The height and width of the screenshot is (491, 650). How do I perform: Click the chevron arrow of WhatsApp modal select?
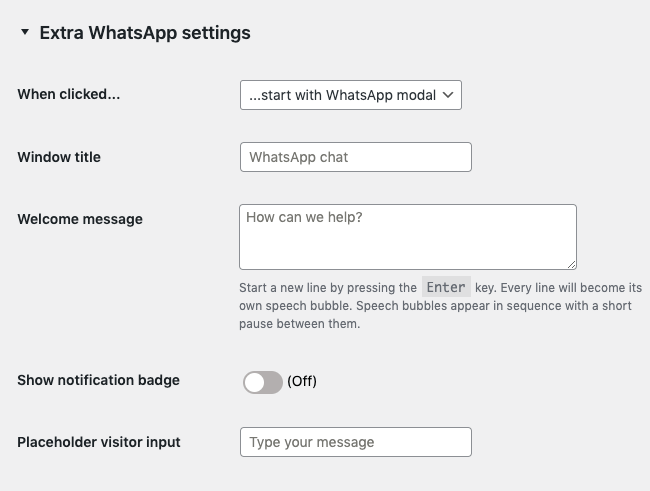coord(448,95)
